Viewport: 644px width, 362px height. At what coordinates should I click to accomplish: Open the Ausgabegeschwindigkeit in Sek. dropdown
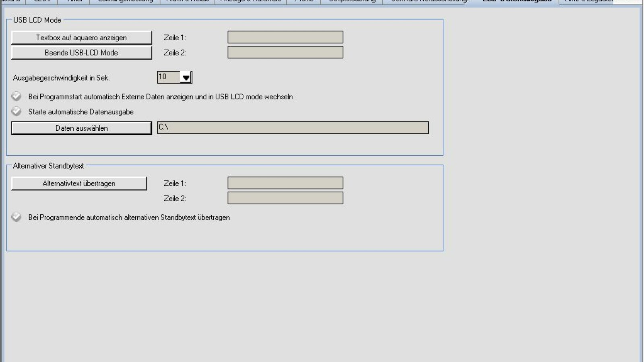pyautogui.click(x=186, y=77)
